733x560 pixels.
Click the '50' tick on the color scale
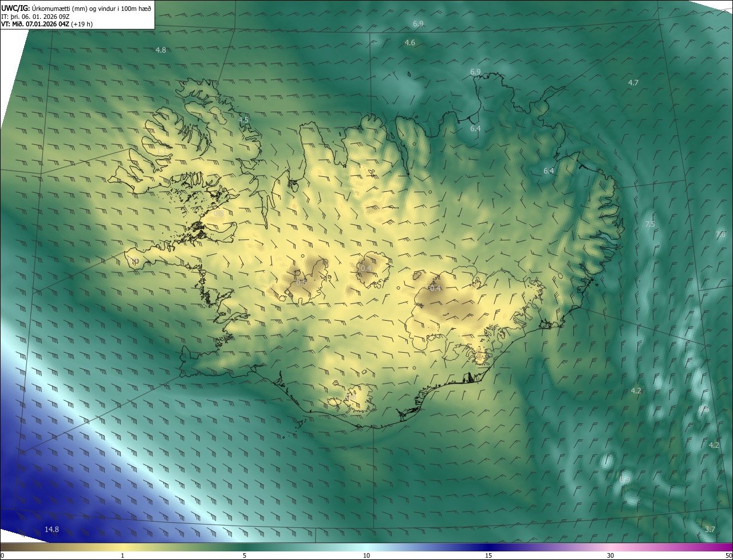pyautogui.click(x=728, y=555)
